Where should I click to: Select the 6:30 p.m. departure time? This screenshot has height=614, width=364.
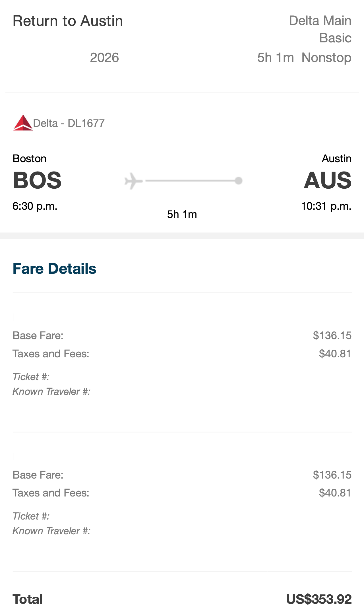coord(35,206)
